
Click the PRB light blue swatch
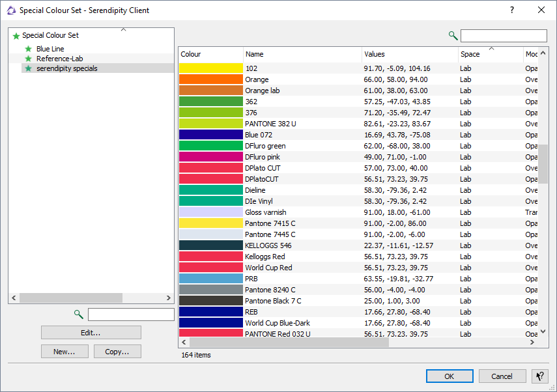(210, 279)
